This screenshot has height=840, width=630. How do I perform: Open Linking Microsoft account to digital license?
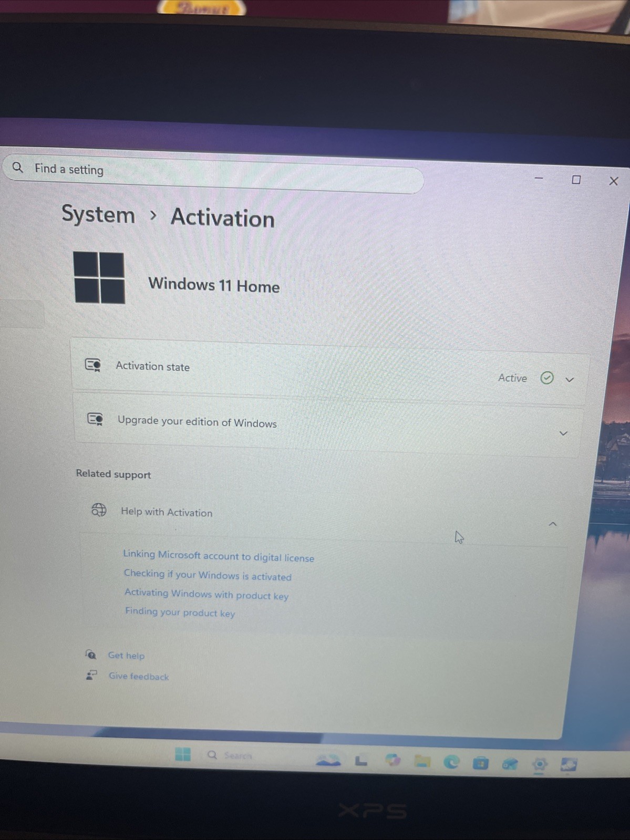[x=219, y=556]
